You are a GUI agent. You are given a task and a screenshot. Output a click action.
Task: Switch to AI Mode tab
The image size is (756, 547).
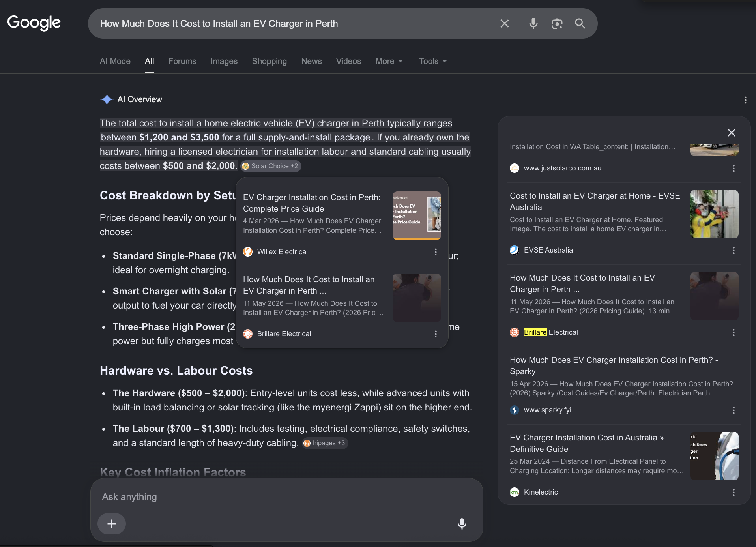[115, 61]
